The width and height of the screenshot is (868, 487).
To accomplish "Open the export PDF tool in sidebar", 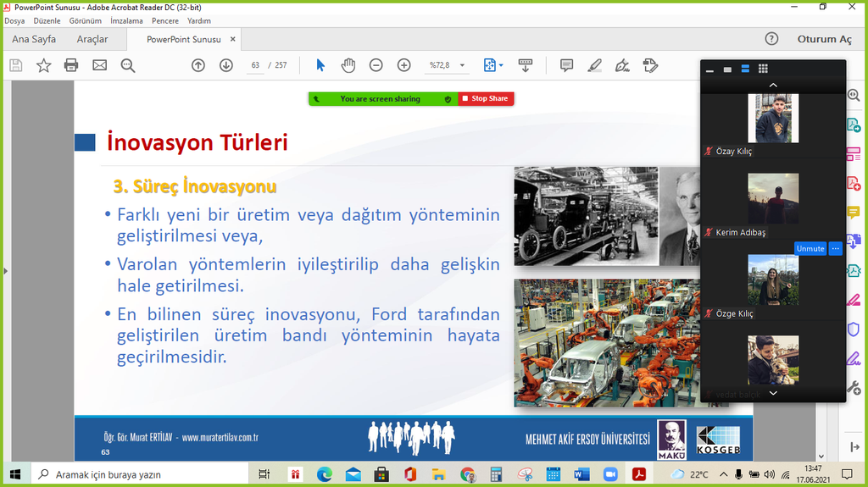I will (x=854, y=125).
